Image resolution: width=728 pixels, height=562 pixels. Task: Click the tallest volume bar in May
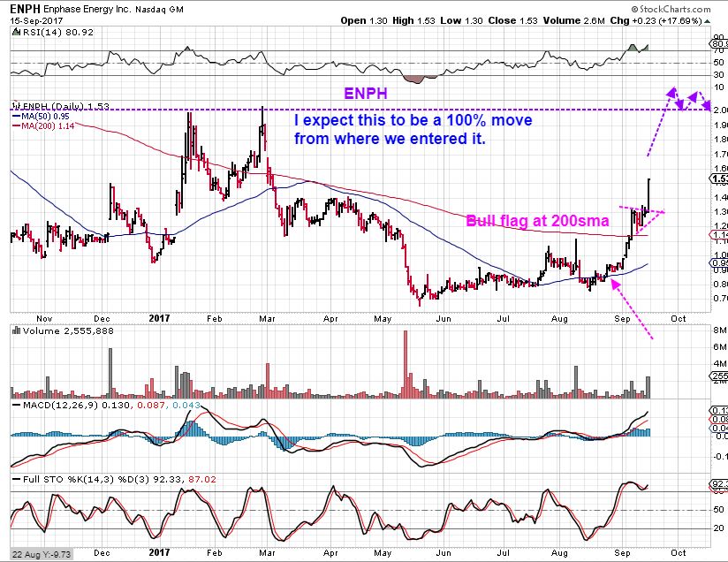coord(406,364)
